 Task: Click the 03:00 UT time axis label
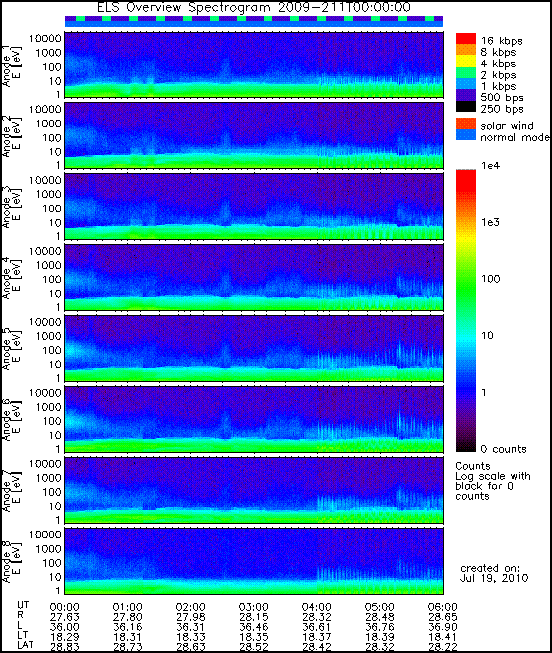click(253, 607)
